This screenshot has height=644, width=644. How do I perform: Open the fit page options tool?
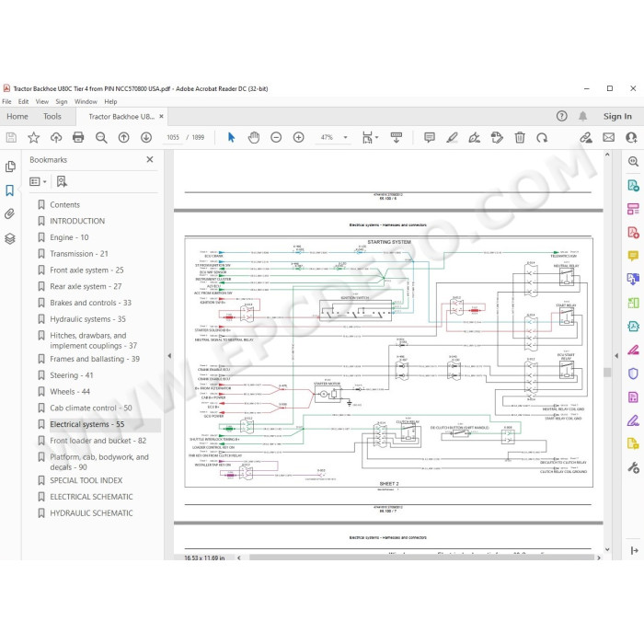370,138
